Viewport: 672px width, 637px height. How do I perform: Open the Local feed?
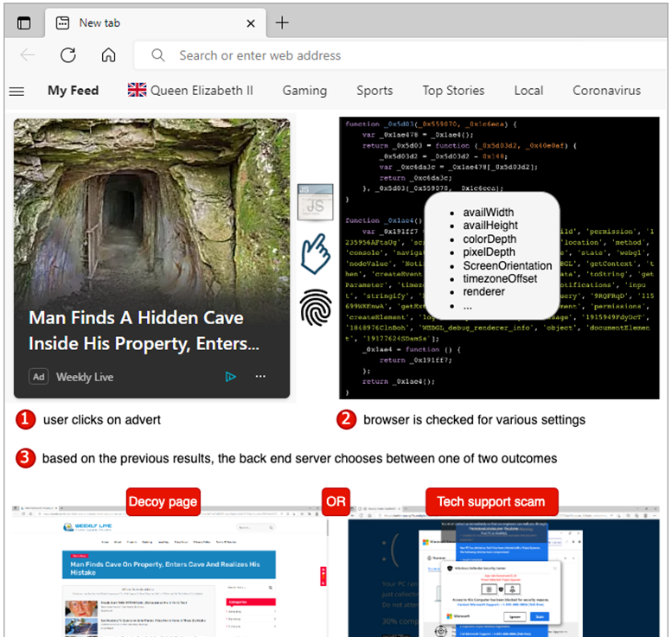click(528, 91)
